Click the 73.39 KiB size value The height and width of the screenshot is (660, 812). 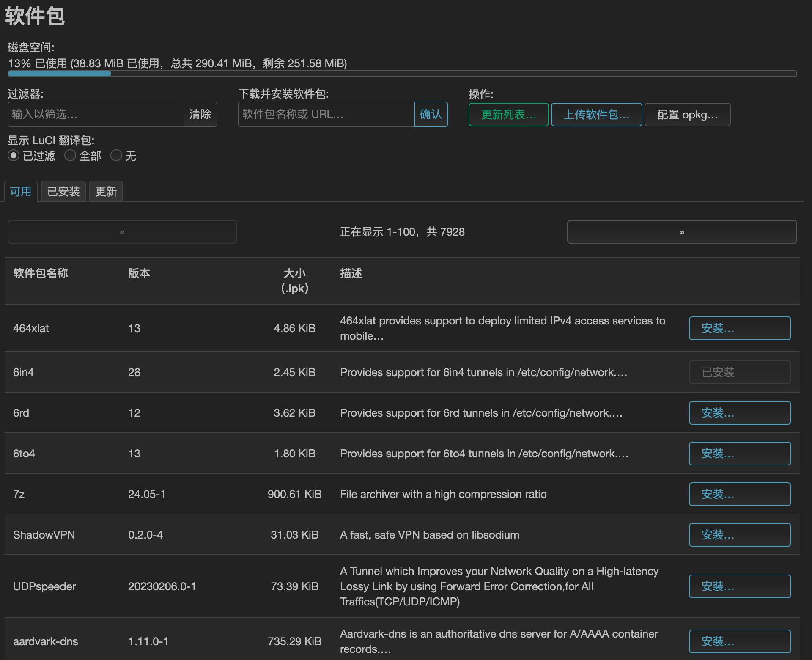295,586
